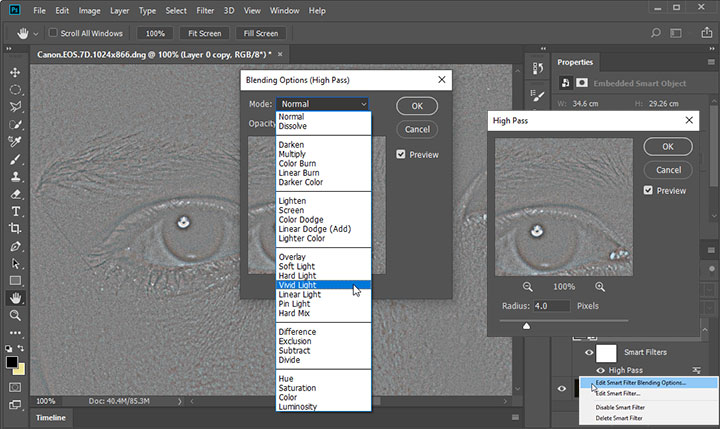Select the Zoom tool in toolbar
Image resolution: width=720 pixels, height=429 pixels.
click(16, 315)
